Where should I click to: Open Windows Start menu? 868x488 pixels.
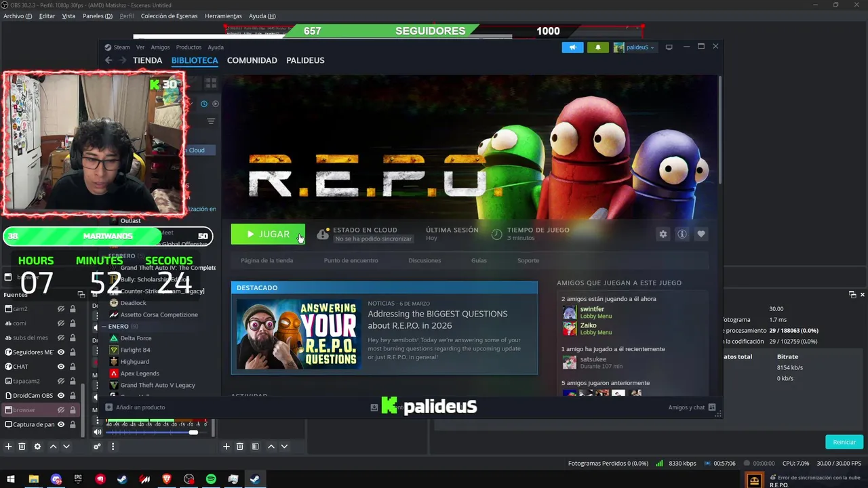(11, 479)
